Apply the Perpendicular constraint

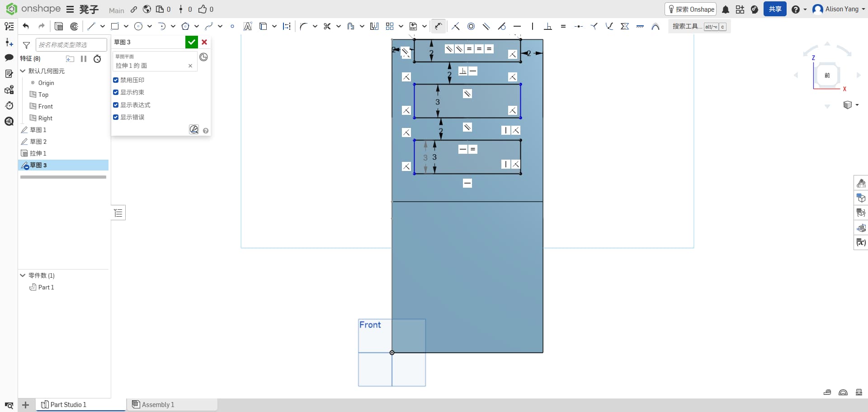tap(548, 26)
